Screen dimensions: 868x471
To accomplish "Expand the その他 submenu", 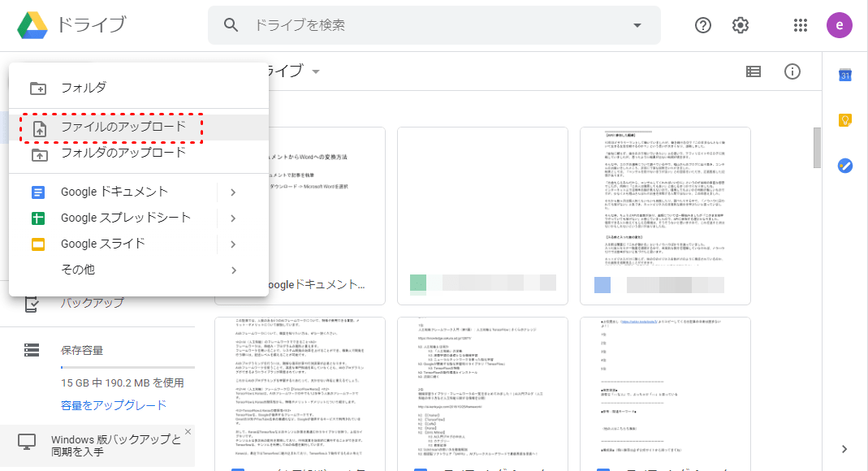I will (x=233, y=270).
